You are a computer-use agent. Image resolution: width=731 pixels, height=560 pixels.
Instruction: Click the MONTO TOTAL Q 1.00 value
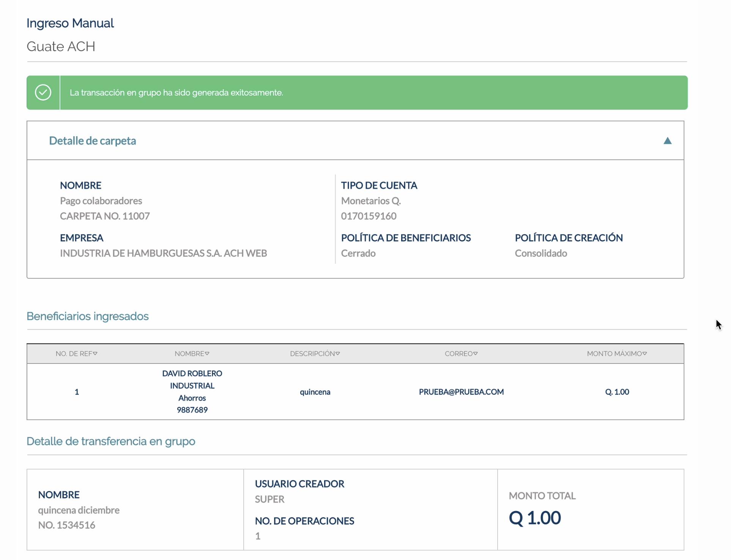click(534, 518)
